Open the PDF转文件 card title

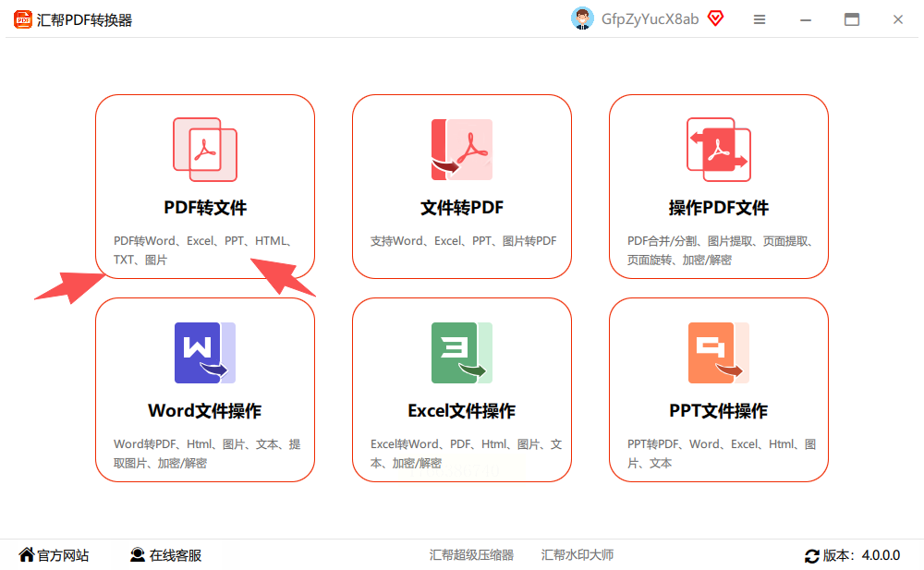(x=205, y=208)
